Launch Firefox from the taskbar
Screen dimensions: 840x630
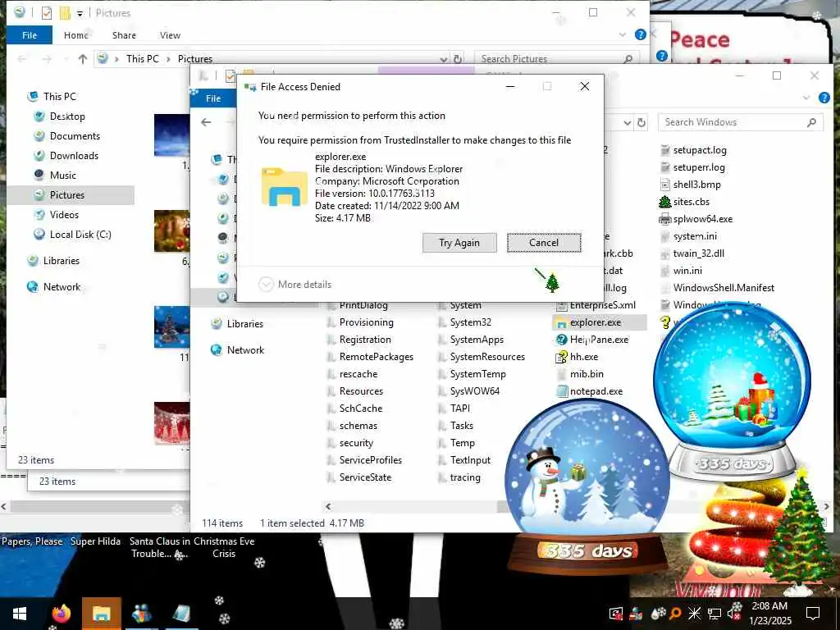tap(61, 614)
